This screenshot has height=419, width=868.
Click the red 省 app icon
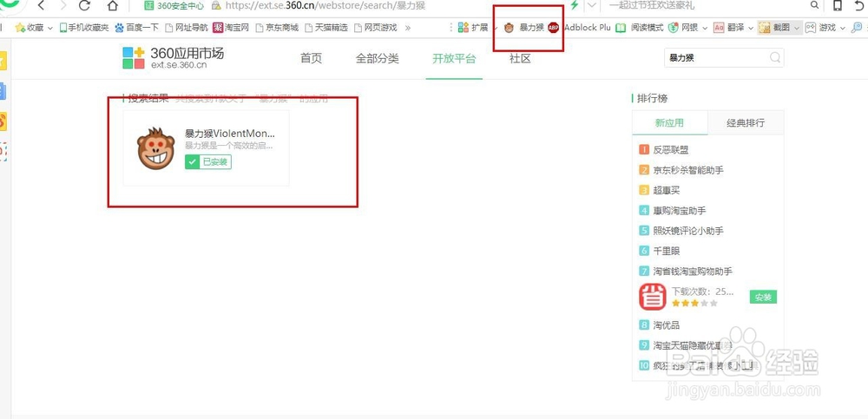click(653, 297)
